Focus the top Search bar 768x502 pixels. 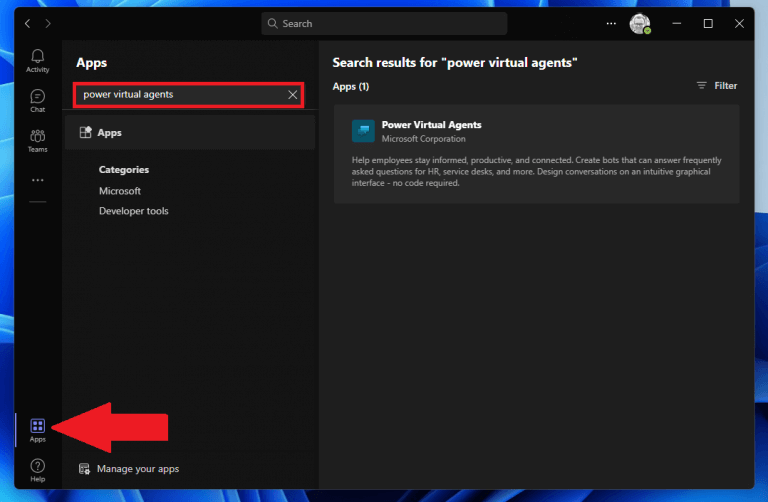coord(384,24)
